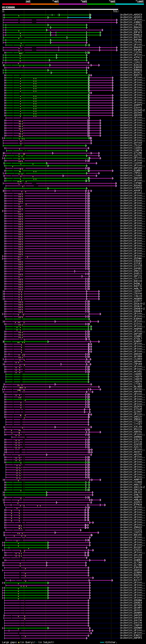Select the UniRef100_B9S767 label
Image resolution: width=146 pixels, height=644 pixels.
(x=131, y=37)
